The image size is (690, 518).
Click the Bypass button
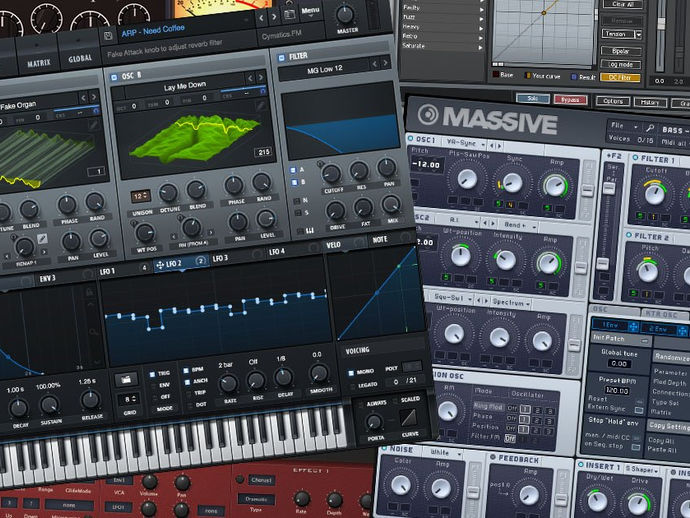pyautogui.click(x=570, y=100)
